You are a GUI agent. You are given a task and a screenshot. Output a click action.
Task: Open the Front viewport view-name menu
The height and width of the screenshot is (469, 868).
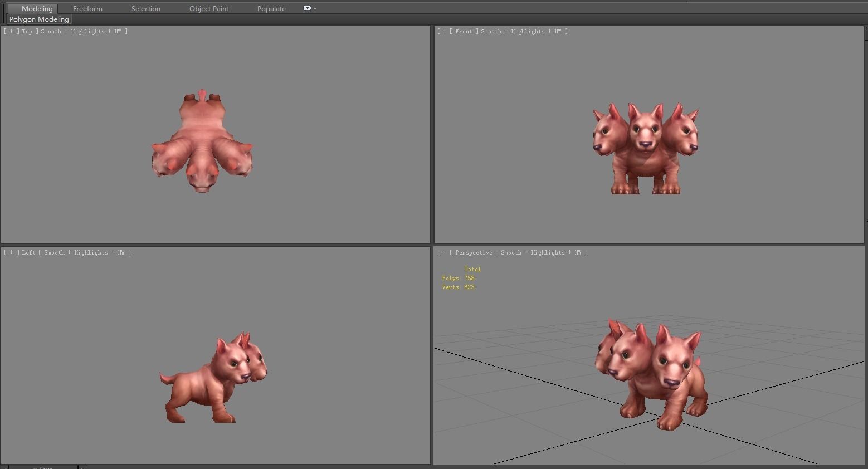pos(464,31)
